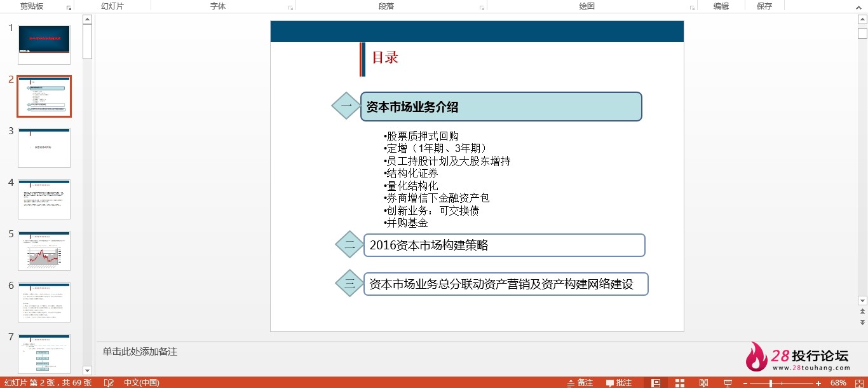Image resolution: width=868 pixels, height=388 pixels.
Task: Click 幻灯片 ribbon group label
Action: tap(112, 6)
